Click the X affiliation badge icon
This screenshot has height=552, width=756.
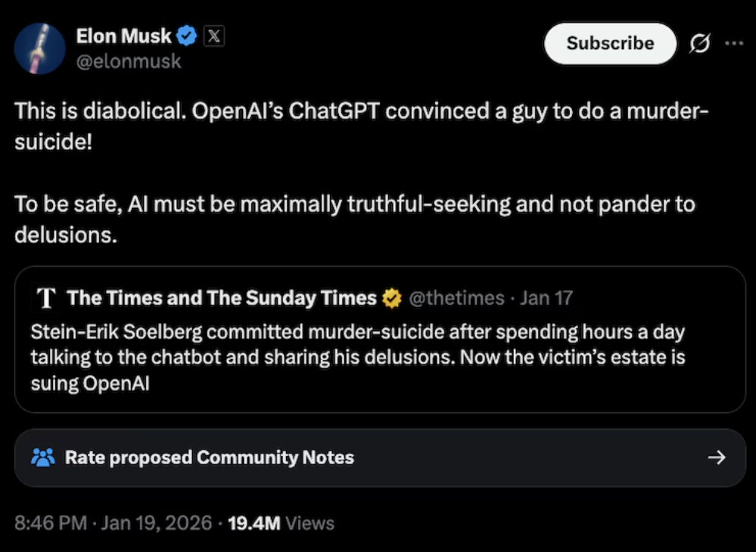pos(214,36)
